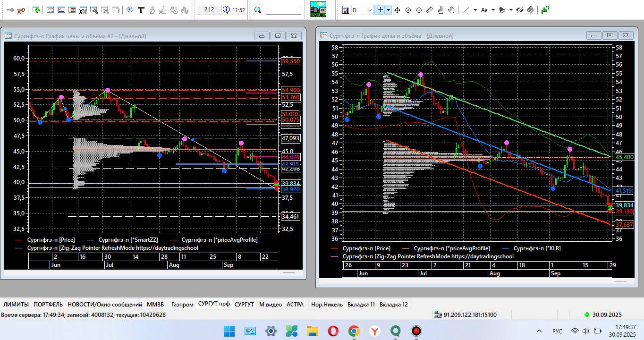Viewport: 644px width, 340px height.
Task: Click the 45,400 green price label
Action: tap(624, 157)
